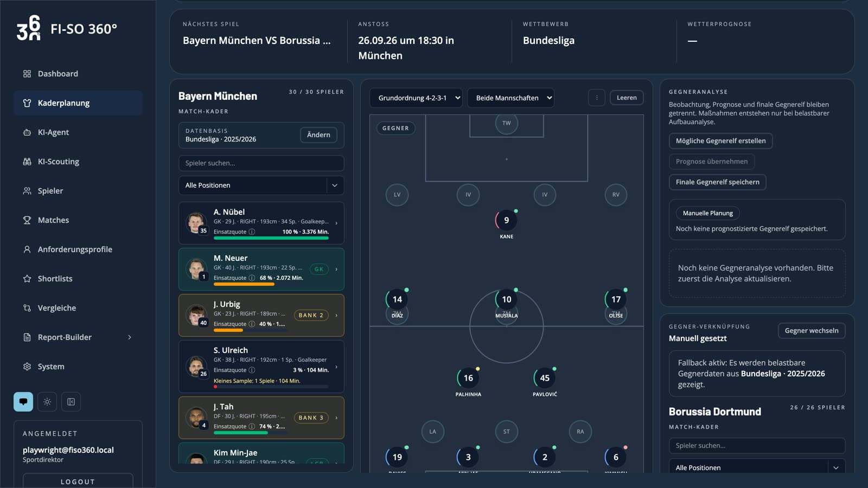Click Einsatzquote info icon on A. Nübel
868x488 pixels.
[252, 232]
